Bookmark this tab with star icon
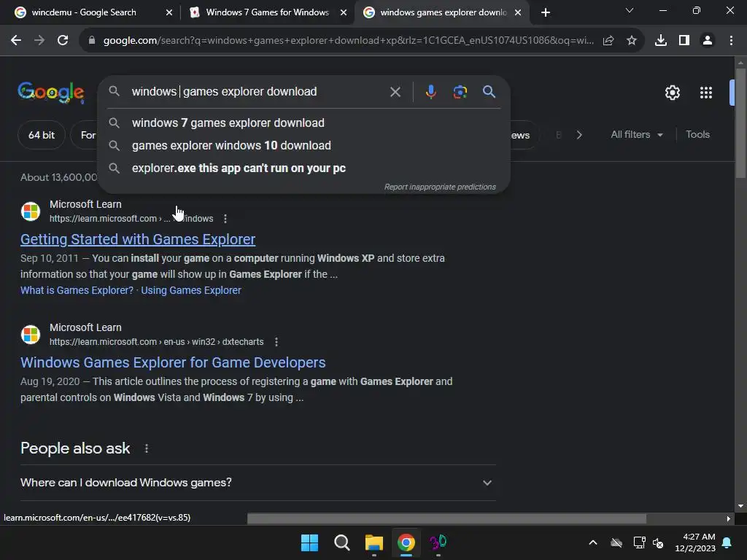 point(632,41)
